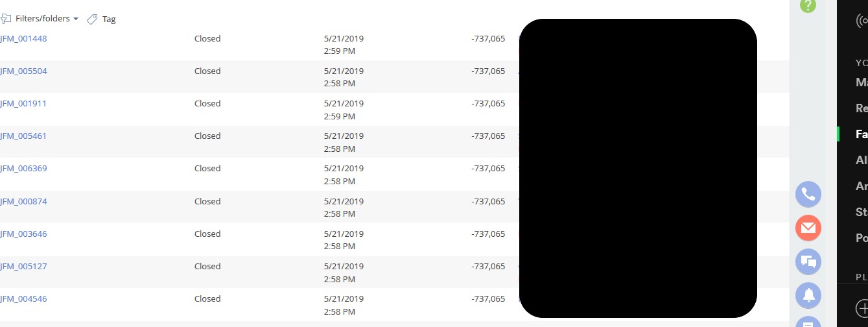Open the chat messages icon

pyautogui.click(x=808, y=261)
